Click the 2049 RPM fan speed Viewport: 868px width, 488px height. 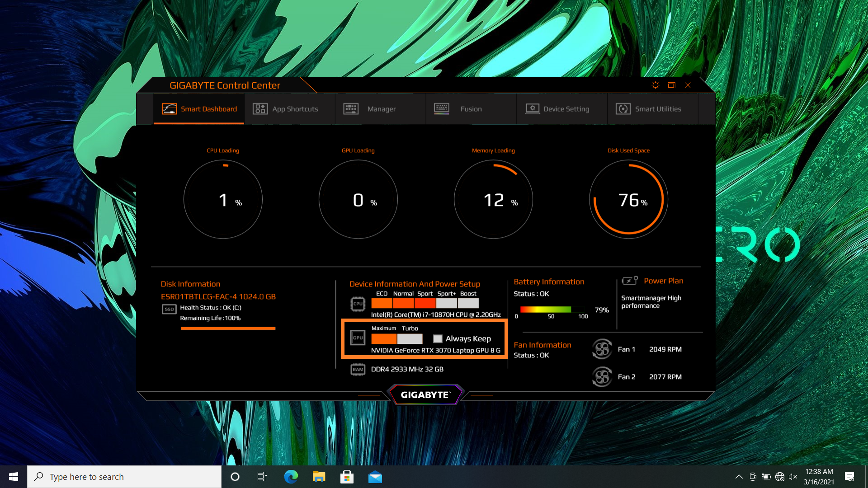[665, 349]
